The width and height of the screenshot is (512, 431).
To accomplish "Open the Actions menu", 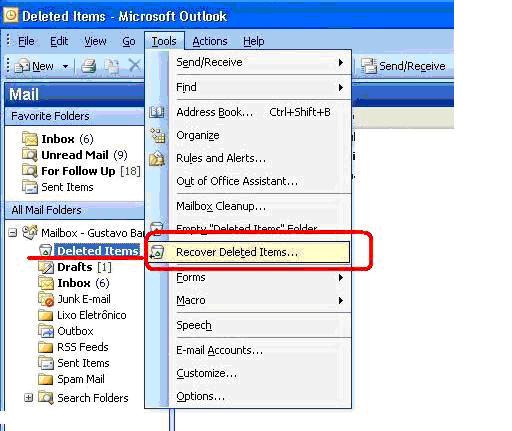I will [x=210, y=41].
